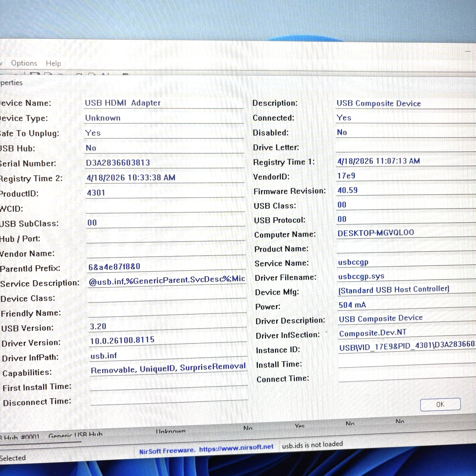Click the USB Hub value field
The height and width of the screenshot is (476, 476).
click(x=165, y=148)
